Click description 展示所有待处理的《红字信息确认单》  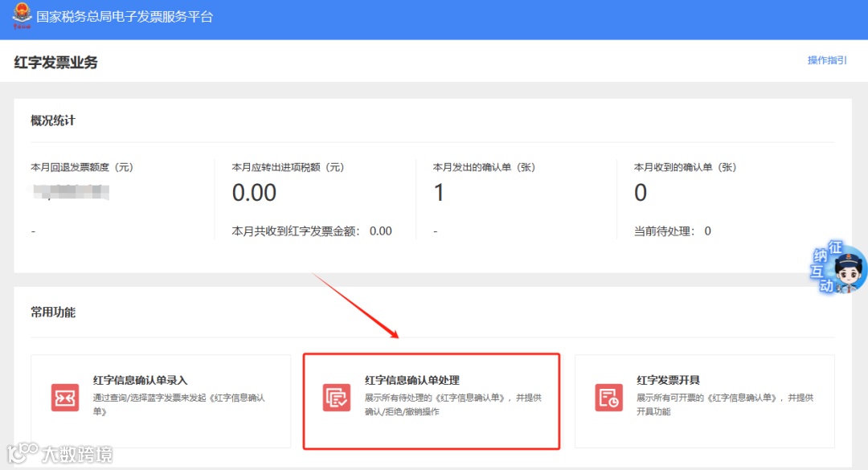[x=452, y=405]
